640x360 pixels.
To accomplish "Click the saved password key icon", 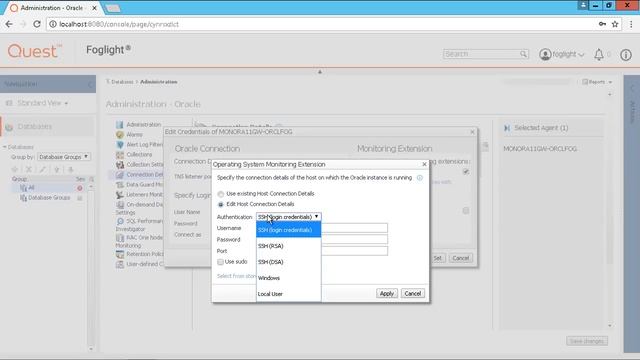I will tap(602, 24).
